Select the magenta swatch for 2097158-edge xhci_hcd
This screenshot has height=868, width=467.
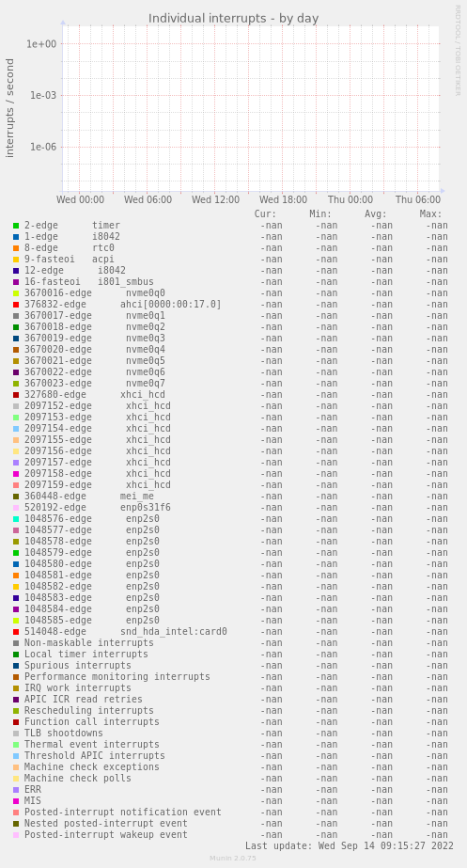pyautogui.click(x=16, y=474)
